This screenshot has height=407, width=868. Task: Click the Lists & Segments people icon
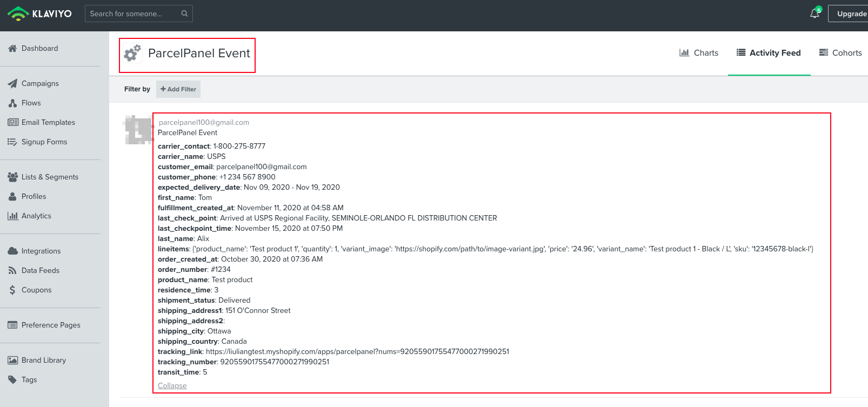(13, 177)
